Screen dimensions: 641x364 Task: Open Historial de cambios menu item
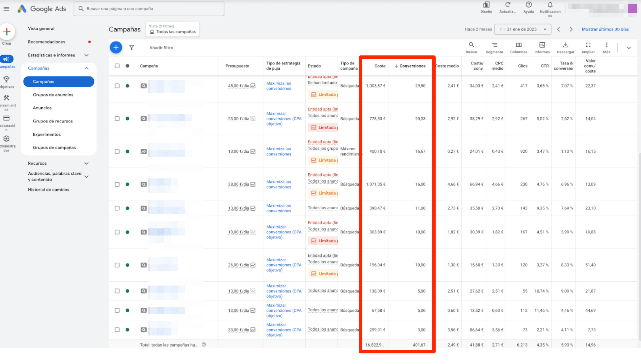tap(48, 190)
